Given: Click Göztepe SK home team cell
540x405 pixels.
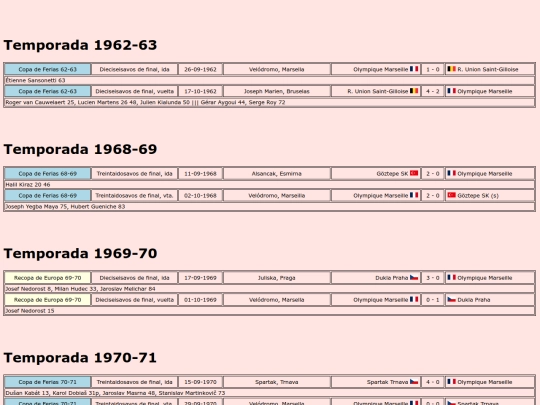Looking at the screenshot, I should pos(376,174).
